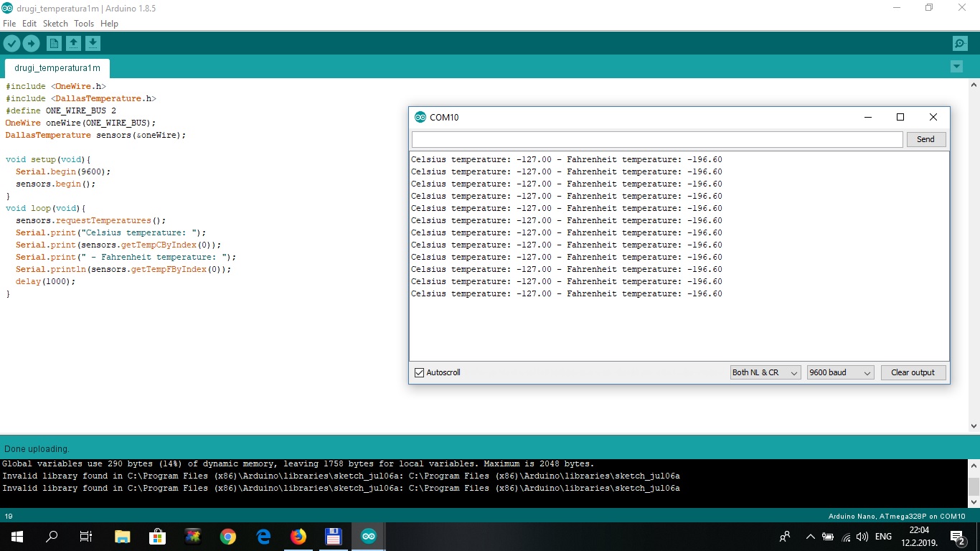Click the colorful app icon on taskbar
Viewport: 980px width, 551px height.
tap(193, 537)
